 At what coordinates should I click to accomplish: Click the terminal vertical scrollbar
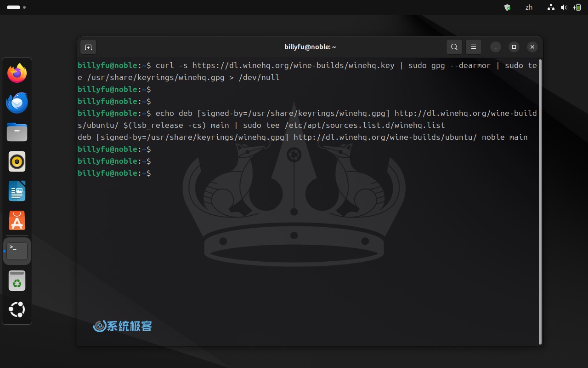(540, 201)
